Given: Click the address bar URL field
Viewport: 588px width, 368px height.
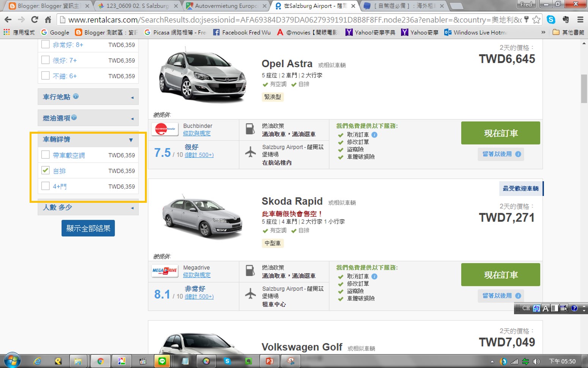Looking at the screenshot, I should tap(294, 20).
